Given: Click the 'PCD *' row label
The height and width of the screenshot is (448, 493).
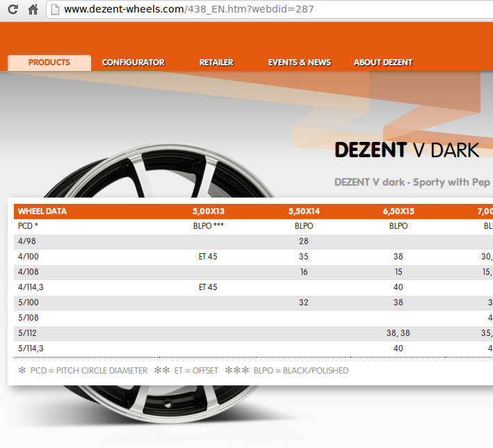Looking at the screenshot, I should point(28,226).
